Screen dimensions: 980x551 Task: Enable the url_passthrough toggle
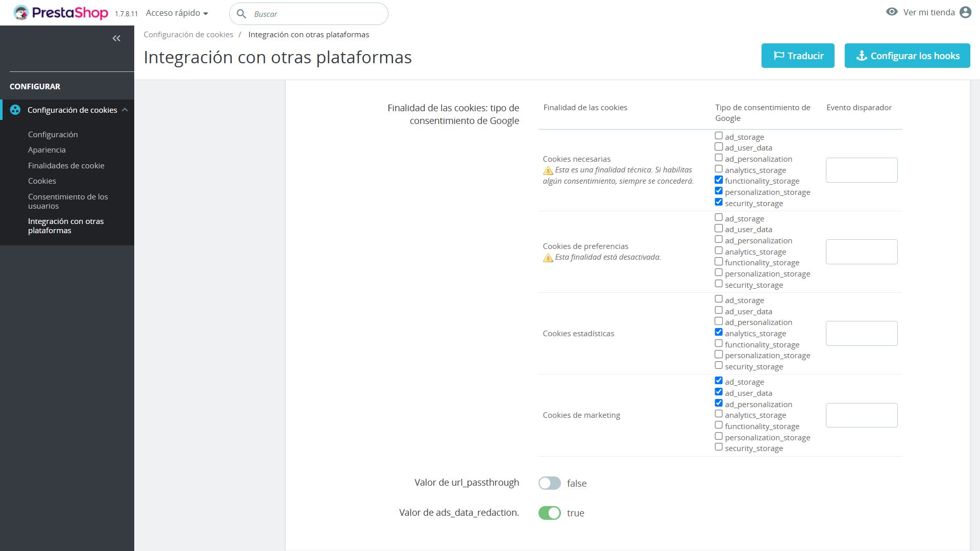click(x=549, y=483)
